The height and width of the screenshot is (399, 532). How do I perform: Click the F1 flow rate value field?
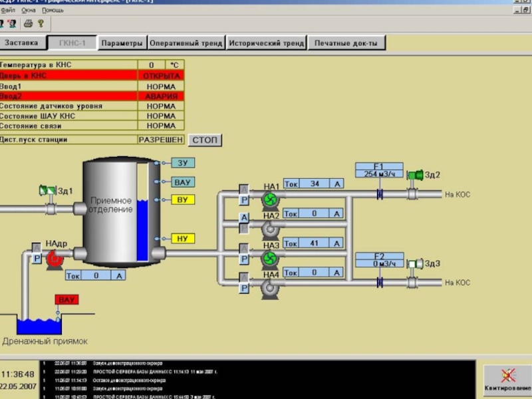point(379,174)
